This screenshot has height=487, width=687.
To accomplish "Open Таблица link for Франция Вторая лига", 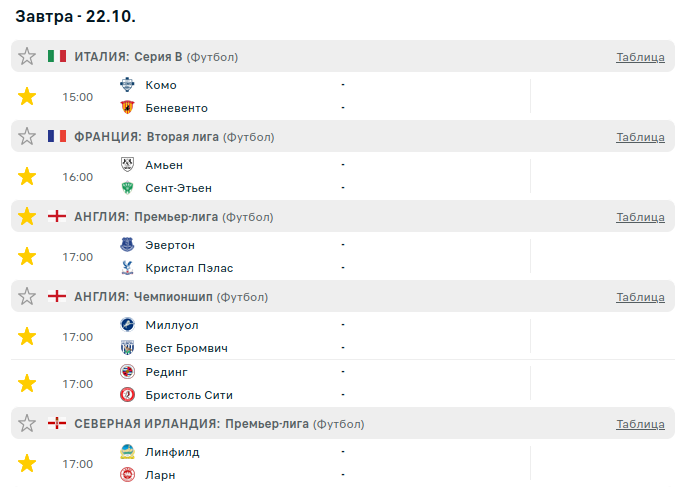I will click(x=640, y=137).
